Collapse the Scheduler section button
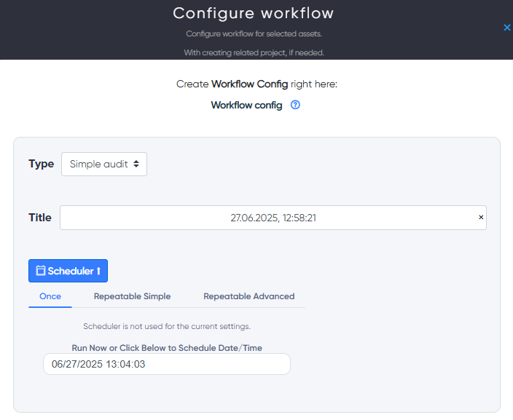The image size is (513, 420). pyautogui.click(x=68, y=271)
